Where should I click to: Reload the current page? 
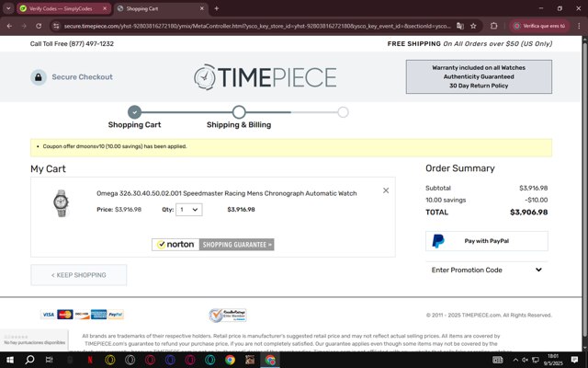coord(39,26)
